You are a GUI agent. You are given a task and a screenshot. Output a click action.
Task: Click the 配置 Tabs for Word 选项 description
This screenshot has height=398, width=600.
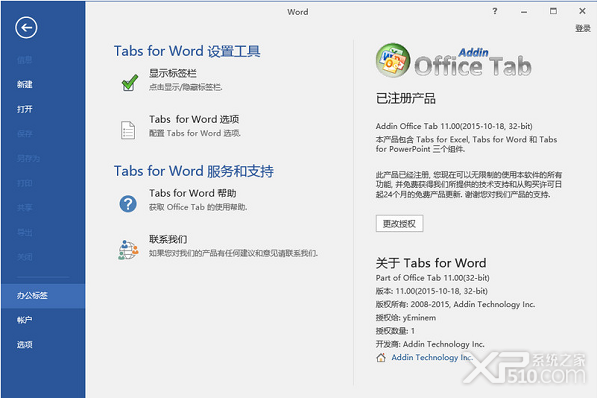pos(195,134)
